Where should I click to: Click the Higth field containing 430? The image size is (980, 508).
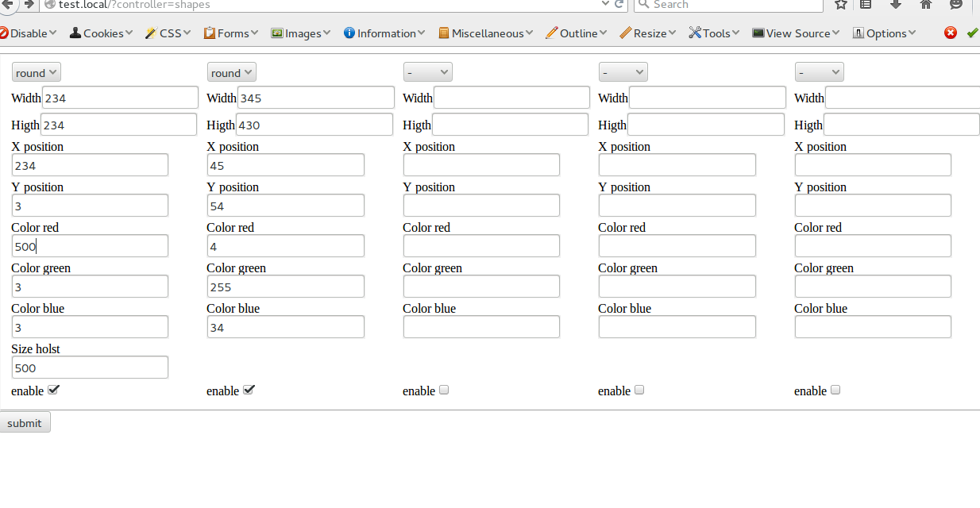pos(314,125)
